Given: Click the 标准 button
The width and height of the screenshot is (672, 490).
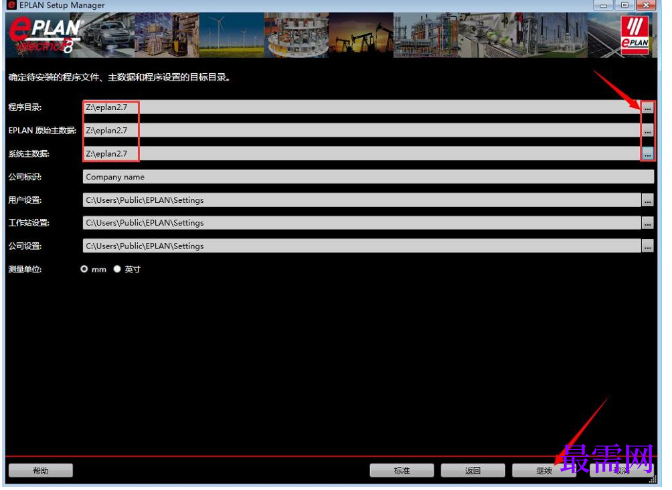Looking at the screenshot, I should 402,471.
